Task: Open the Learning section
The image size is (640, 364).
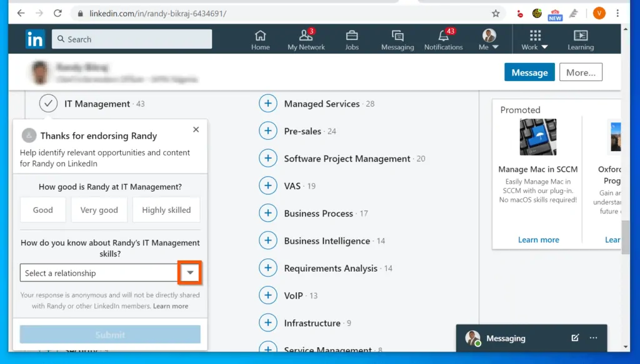Action: point(581,41)
